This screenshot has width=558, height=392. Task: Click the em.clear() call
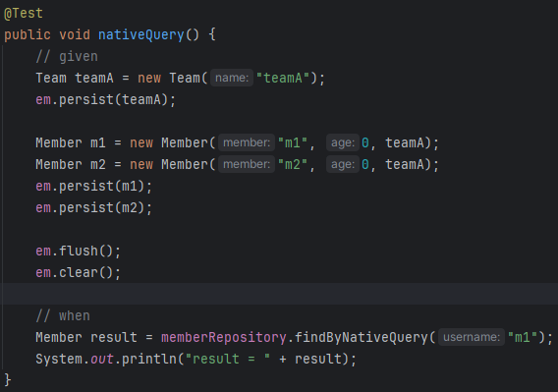point(79,273)
